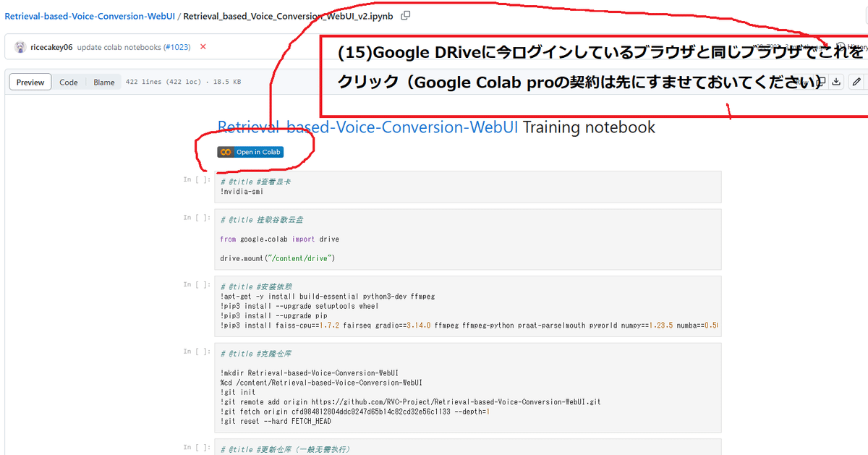This screenshot has width=868, height=455.
Task: Click the '!git fetch origin cfd984812804' line
Action: (x=355, y=411)
